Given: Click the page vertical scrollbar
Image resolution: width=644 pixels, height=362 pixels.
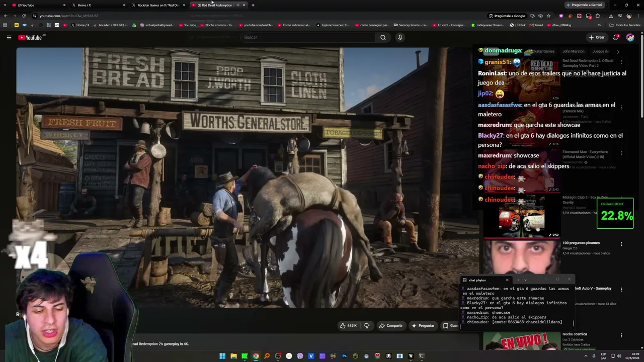Looking at the screenshot, I should tap(641, 75).
